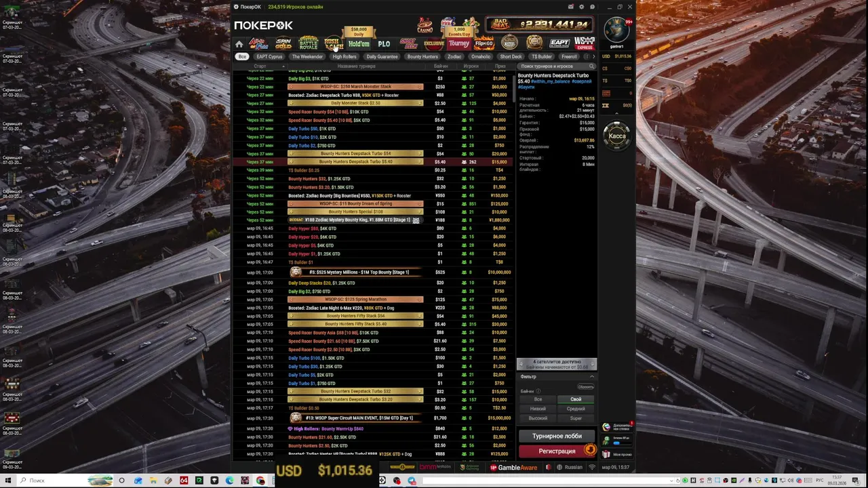Click the Турнирное лобби button

[x=557, y=436]
